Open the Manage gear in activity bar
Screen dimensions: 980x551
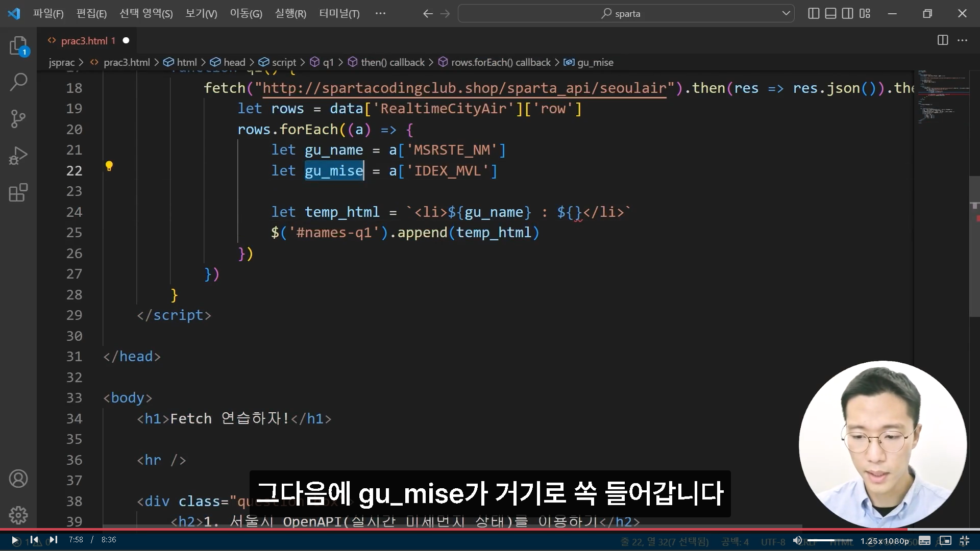(x=18, y=515)
